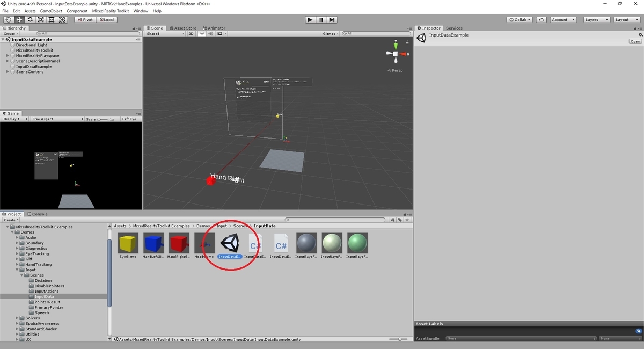Switch to the Animator tab
Screen dimensions: 644x349
tap(214, 28)
